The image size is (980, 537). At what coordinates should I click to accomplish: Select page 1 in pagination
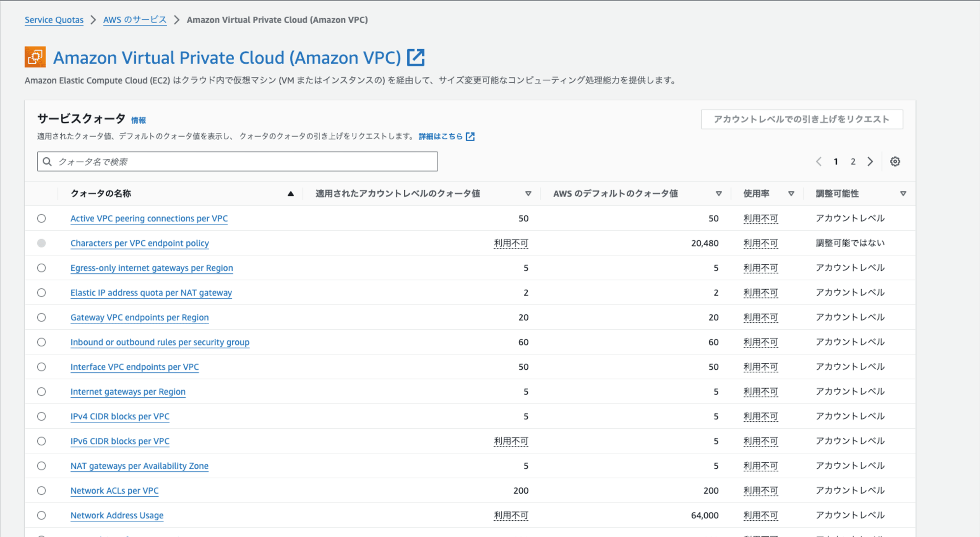[836, 162]
